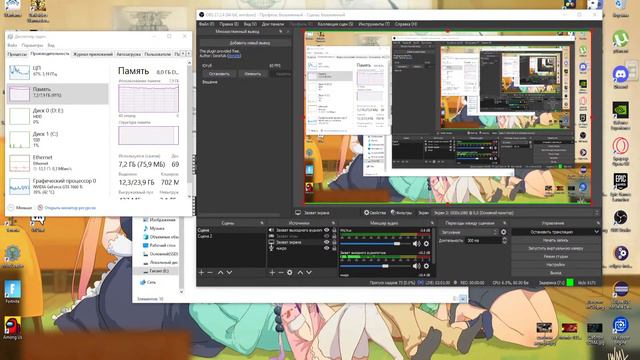Move the source up in the list
The width and height of the screenshot is (640, 360).
pyautogui.click(x=300, y=272)
